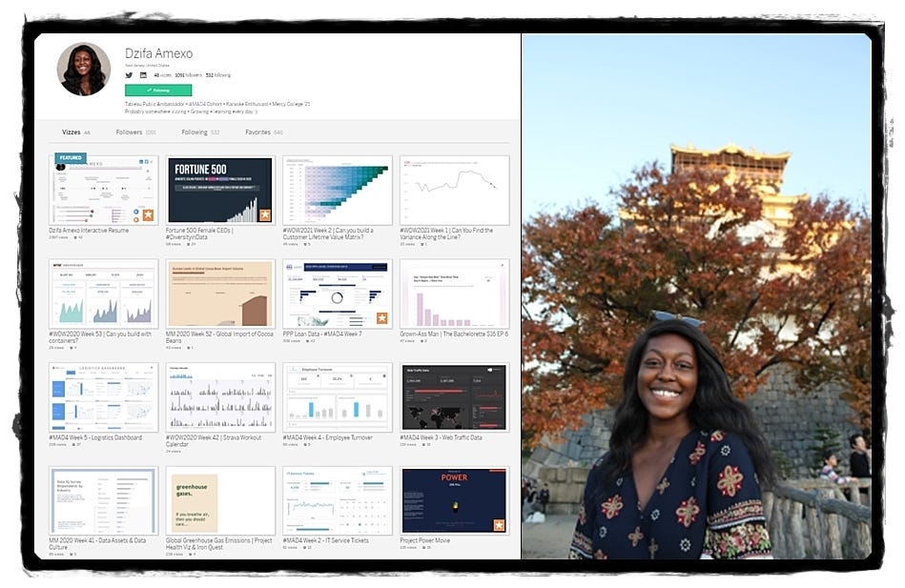Image resolution: width=905 pixels, height=588 pixels.
Task: Click star badge on Project Power Movie thumbnail
Action: click(499, 525)
